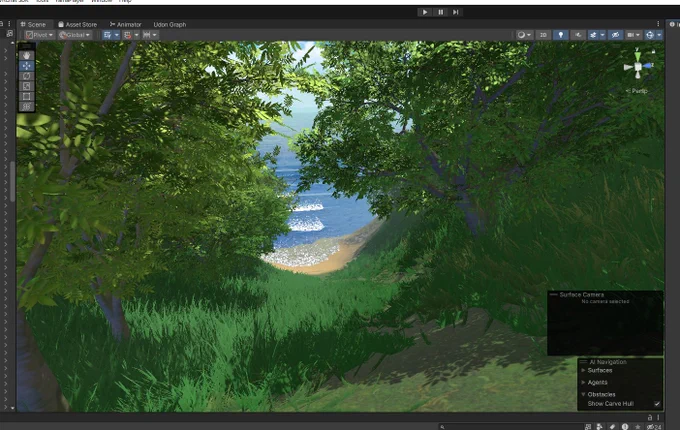Click the Pause button
The image size is (680, 430).
pyautogui.click(x=441, y=12)
